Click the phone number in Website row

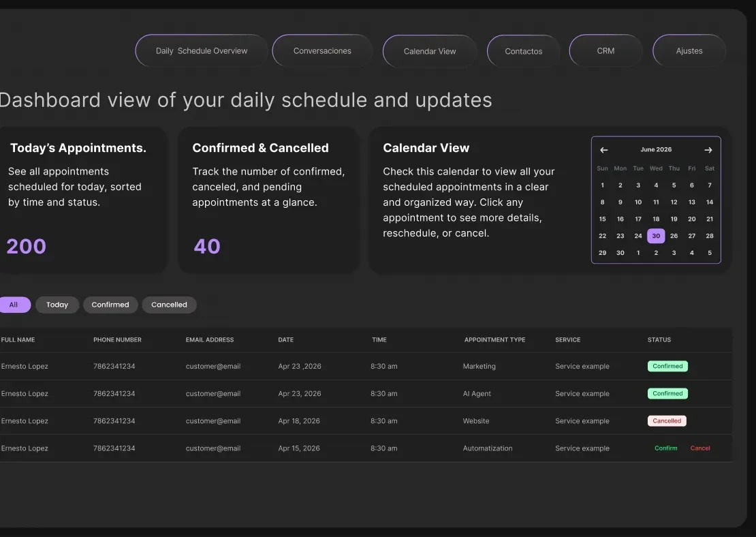[114, 420]
